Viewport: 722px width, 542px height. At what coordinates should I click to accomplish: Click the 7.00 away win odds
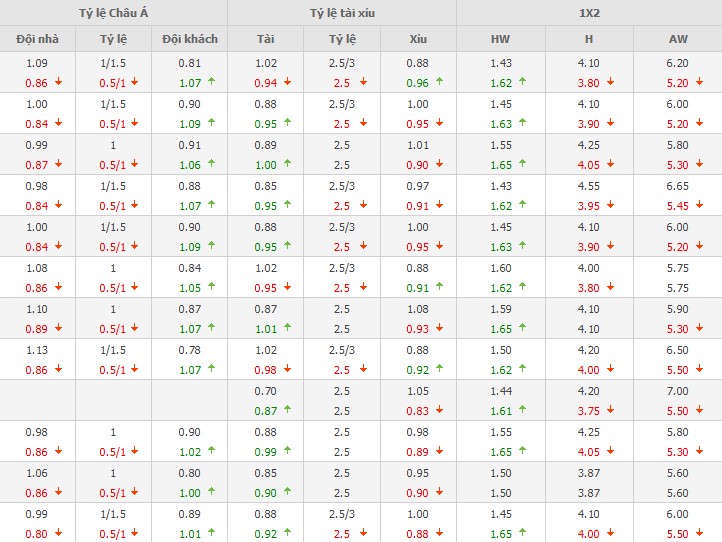pyautogui.click(x=677, y=390)
